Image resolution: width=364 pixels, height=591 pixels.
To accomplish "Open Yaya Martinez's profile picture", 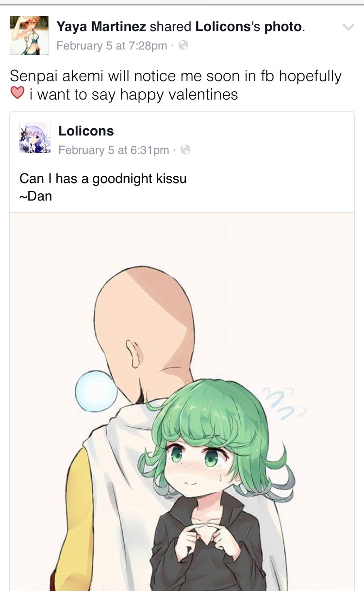I will (29, 35).
